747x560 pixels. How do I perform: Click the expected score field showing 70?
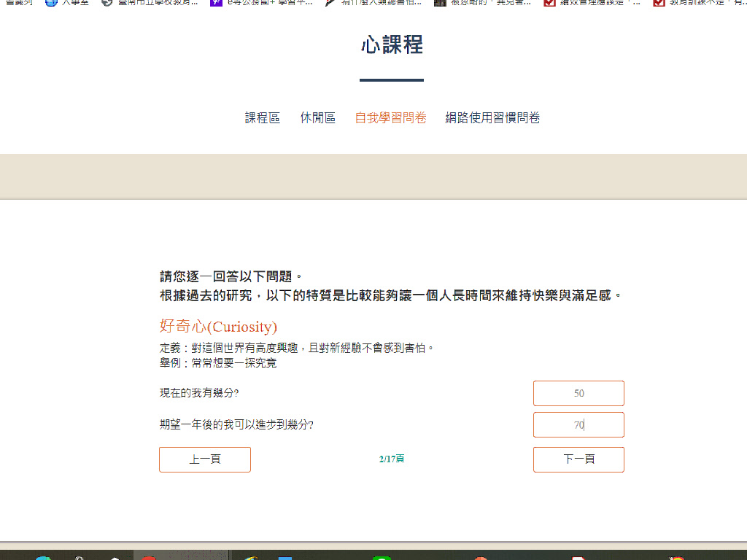pyautogui.click(x=578, y=424)
